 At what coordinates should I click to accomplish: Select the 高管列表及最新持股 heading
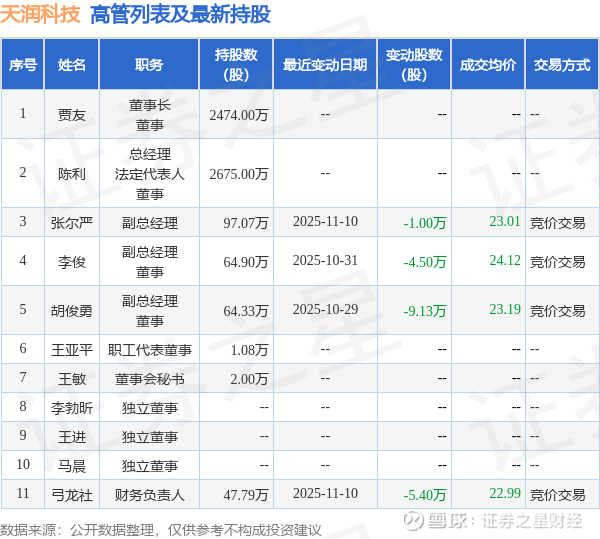pyautogui.click(x=180, y=14)
